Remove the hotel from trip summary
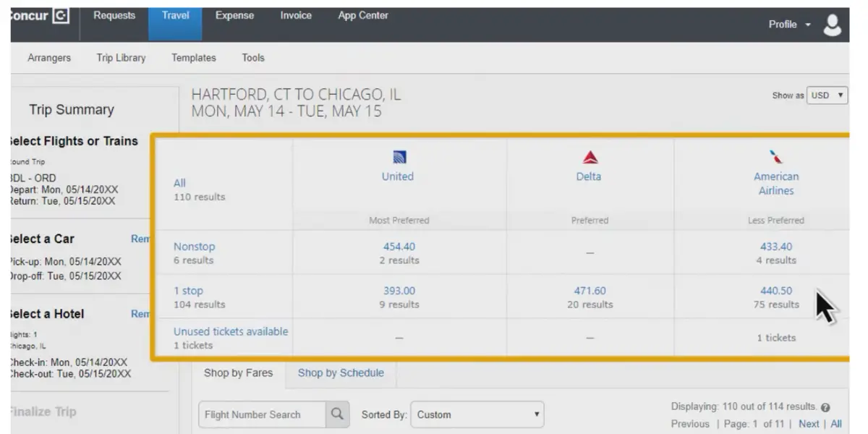This screenshot has height=434, width=868. click(140, 314)
